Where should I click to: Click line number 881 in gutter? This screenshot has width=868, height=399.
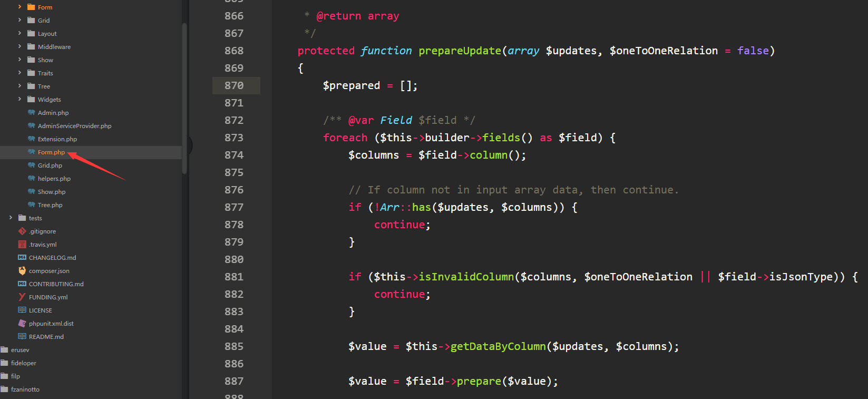point(234,277)
